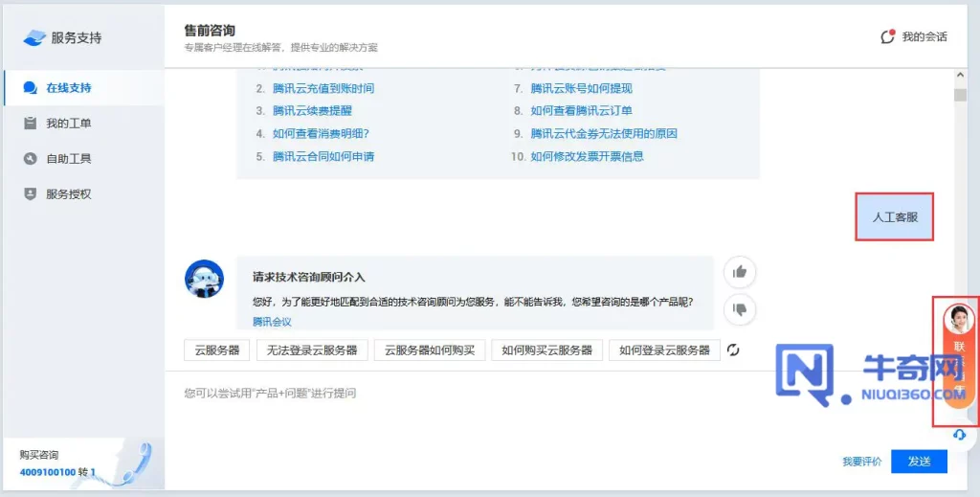Screen dimensions: 980x497
Task: Click the thumbs down feedback icon
Action: pyautogui.click(x=740, y=309)
